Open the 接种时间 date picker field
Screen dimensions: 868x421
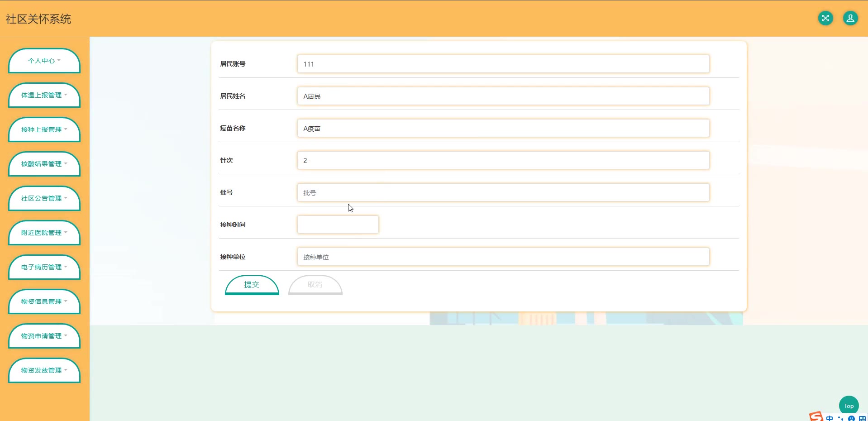tap(338, 225)
